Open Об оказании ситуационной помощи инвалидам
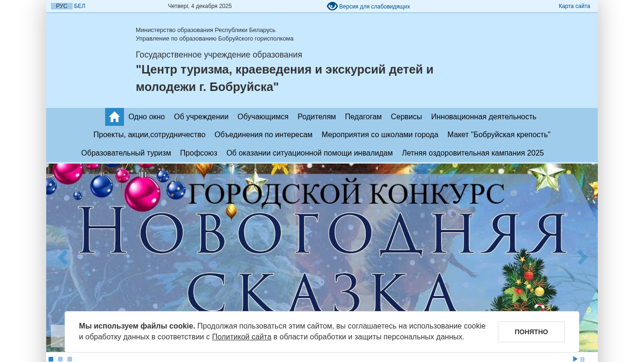 (310, 153)
